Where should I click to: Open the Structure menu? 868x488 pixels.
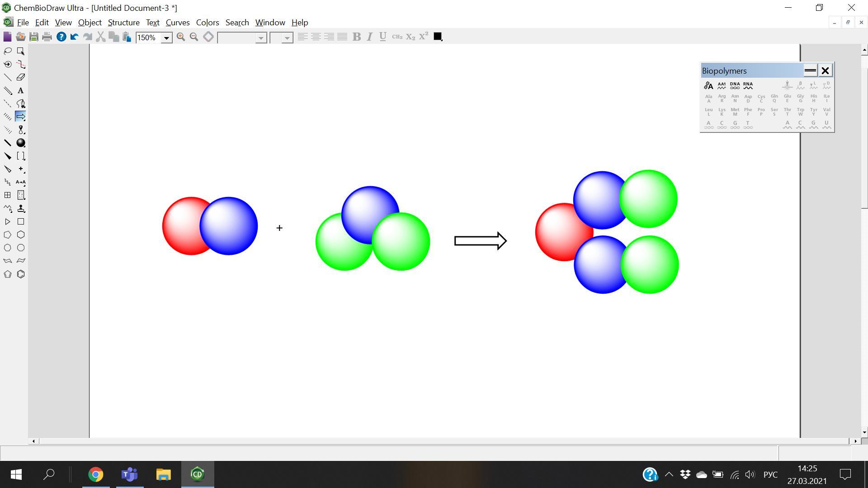123,23
